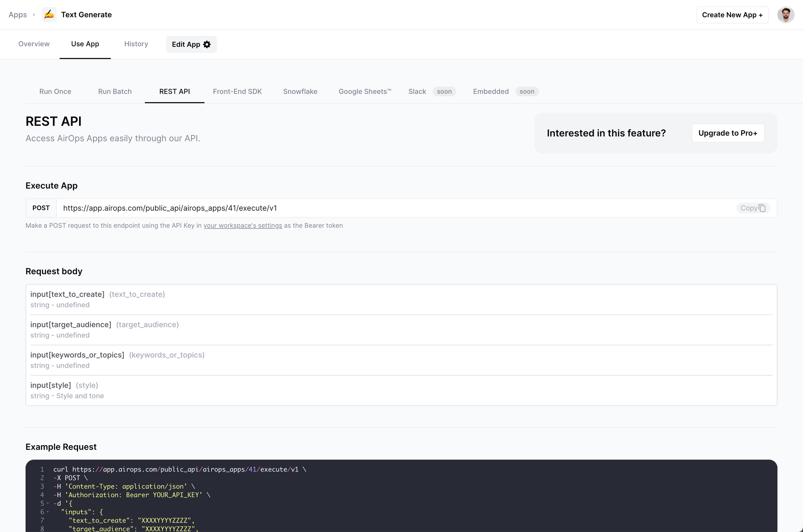Open the Snowflake integration tab
This screenshot has width=803, height=532.
pyautogui.click(x=300, y=91)
